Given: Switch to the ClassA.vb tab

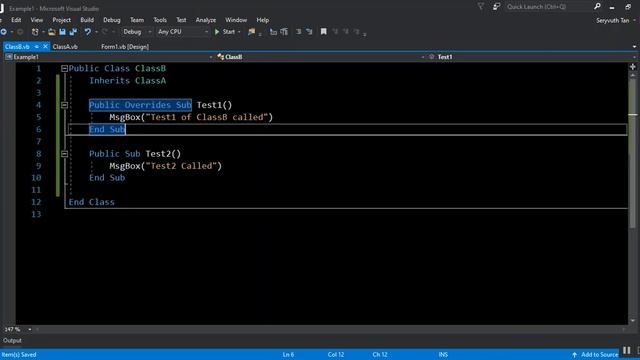Looking at the screenshot, I should tap(65, 47).
